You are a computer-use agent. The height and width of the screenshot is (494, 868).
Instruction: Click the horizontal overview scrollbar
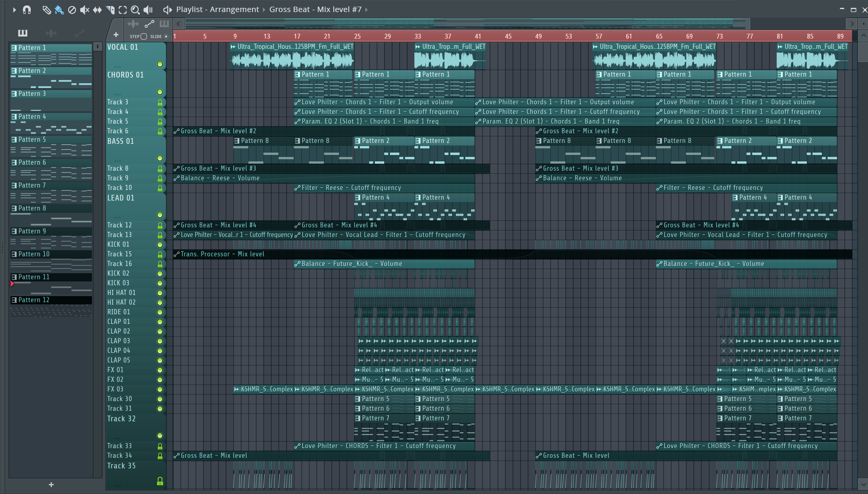(467, 24)
